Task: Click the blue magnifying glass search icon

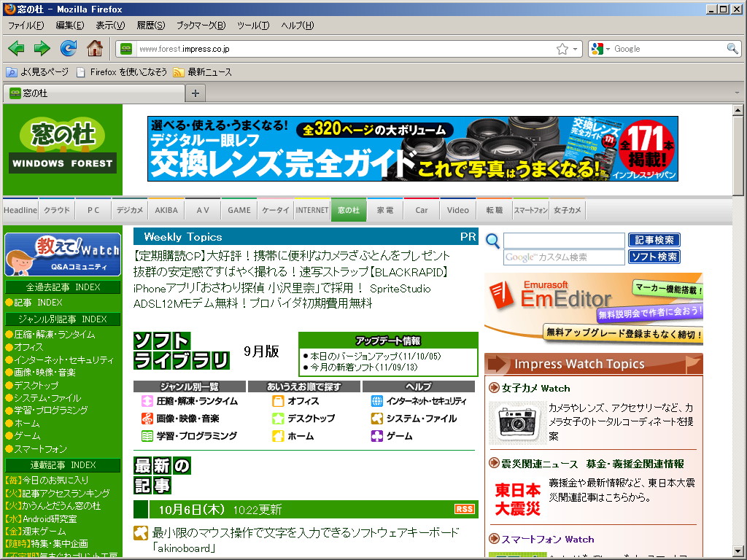Action: tap(492, 240)
